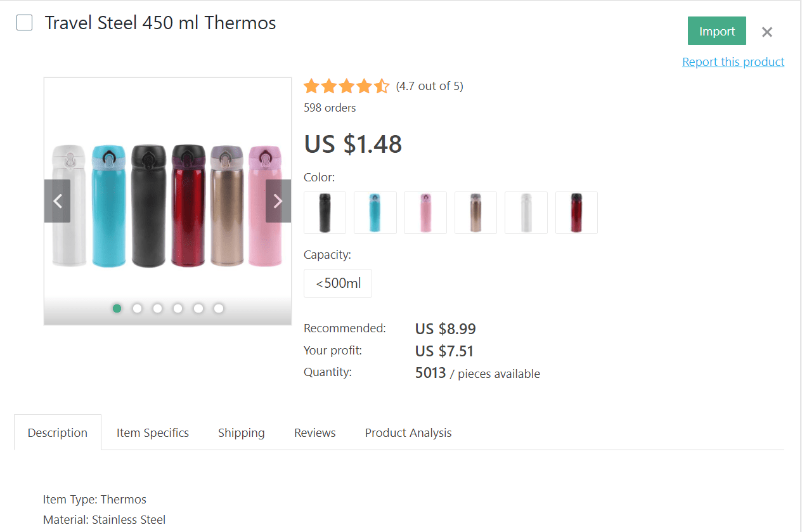Switch to the Item Specifics tab
This screenshot has width=802, height=532.
(x=152, y=432)
